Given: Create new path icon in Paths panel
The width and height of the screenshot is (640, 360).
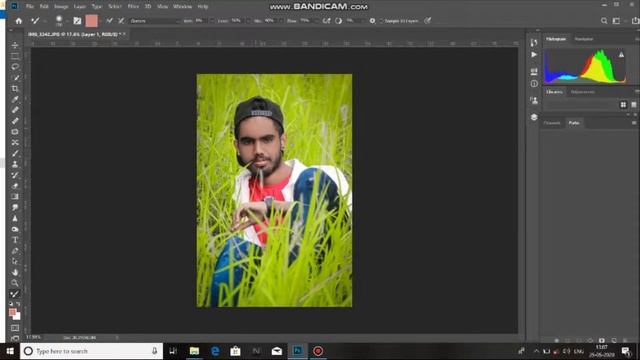Looking at the screenshot, I should (x=614, y=340).
